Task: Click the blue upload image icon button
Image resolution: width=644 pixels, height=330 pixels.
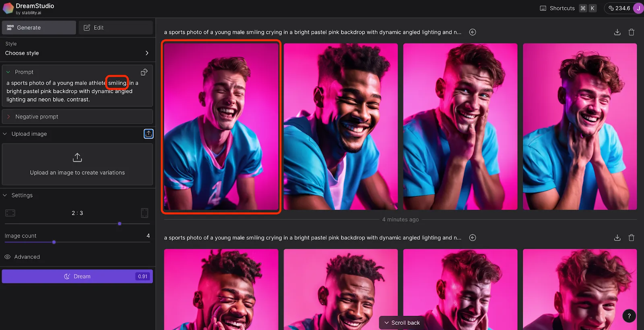Action: click(x=149, y=134)
